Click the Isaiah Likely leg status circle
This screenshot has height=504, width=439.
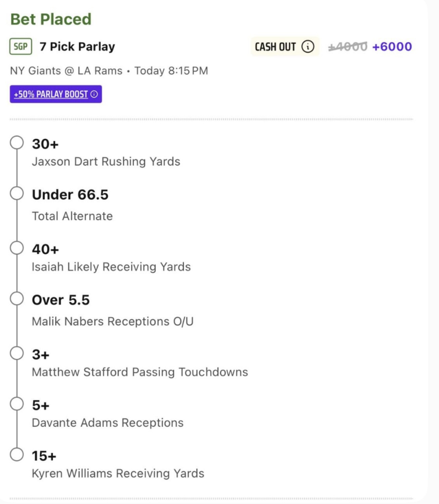[17, 248]
